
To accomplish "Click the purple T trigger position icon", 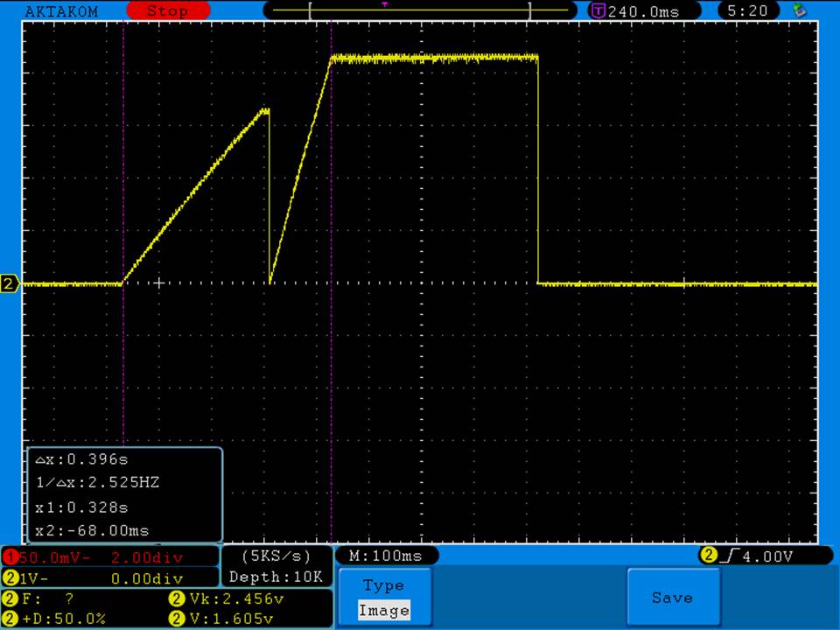I will click(x=598, y=11).
